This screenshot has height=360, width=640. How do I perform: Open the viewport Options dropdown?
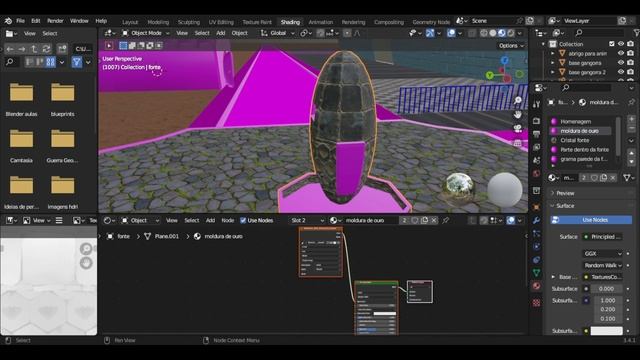click(511, 46)
